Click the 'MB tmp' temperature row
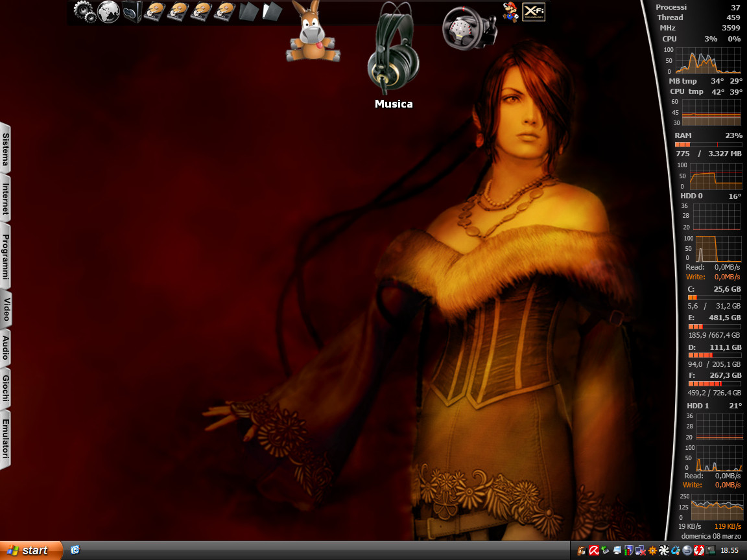Image resolution: width=747 pixels, height=560 pixels. (705, 81)
